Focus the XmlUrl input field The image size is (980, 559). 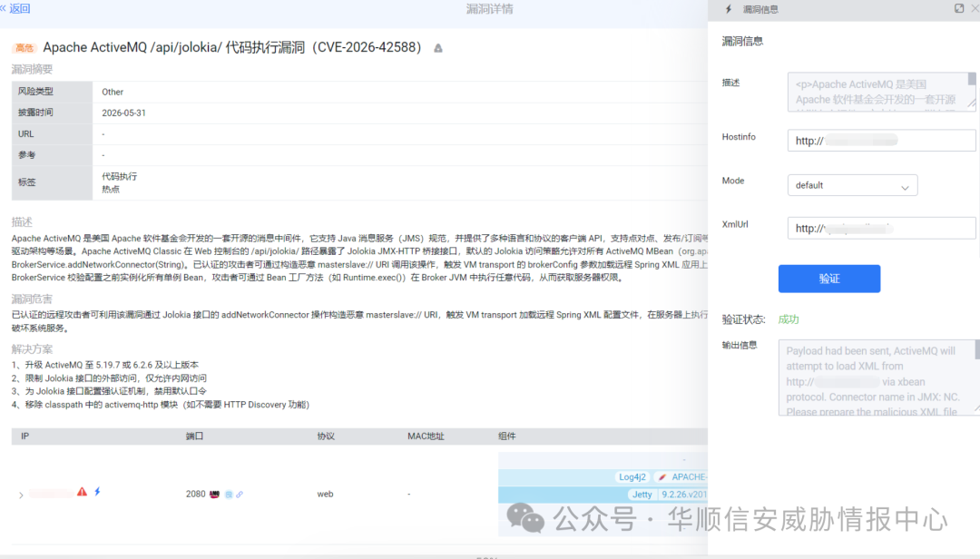(881, 228)
